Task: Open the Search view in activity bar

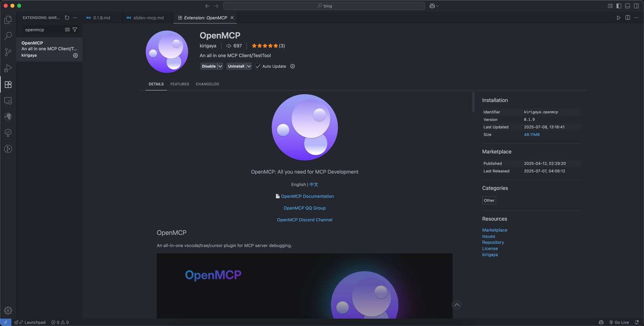Action: click(x=8, y=36)
